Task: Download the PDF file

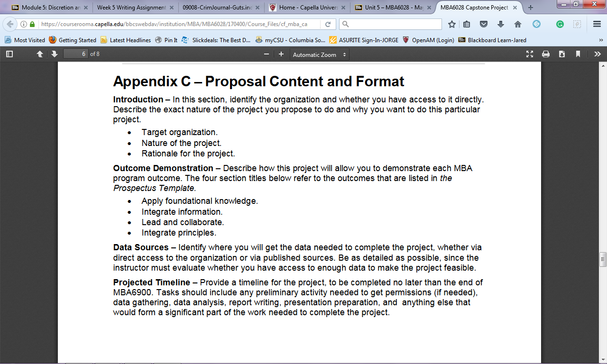Action: point(562,54)
